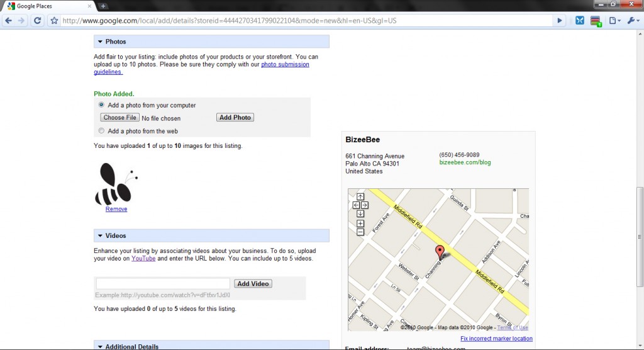Open a new browser tab
644x350 pixels.
pos(103,6)
